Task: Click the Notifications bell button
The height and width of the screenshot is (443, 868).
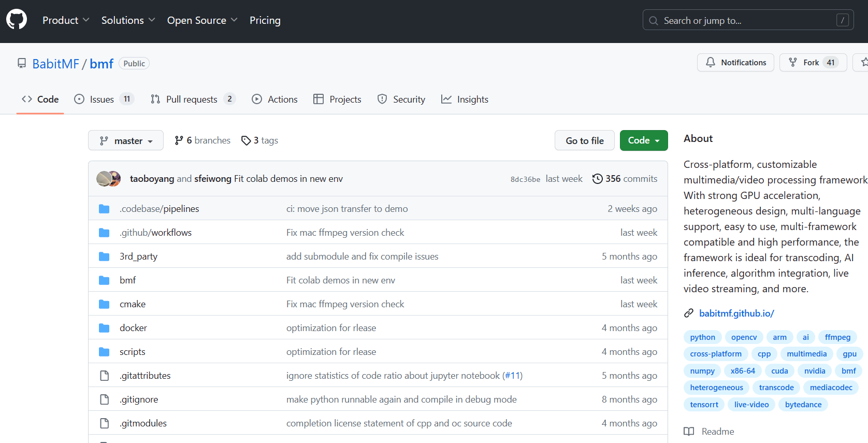Action: 735,63
